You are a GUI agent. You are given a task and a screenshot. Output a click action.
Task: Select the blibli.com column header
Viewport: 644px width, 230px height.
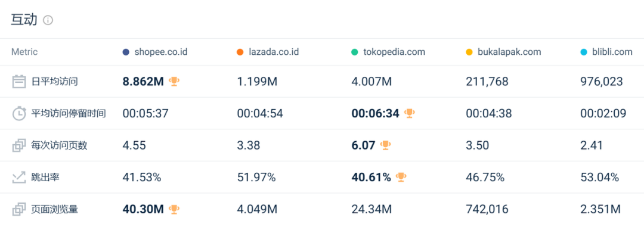point(606,52)
